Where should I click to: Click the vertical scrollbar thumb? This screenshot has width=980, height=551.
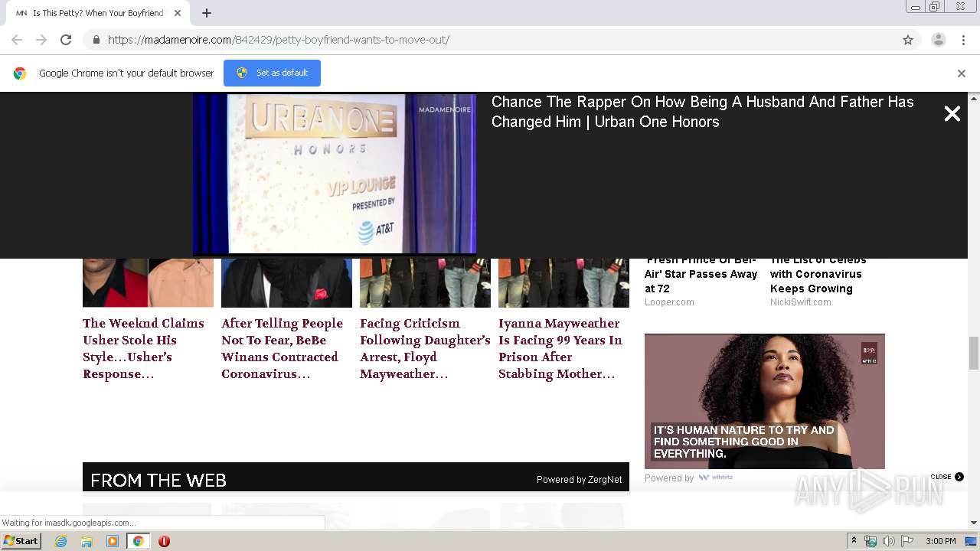tap(974, 353)
